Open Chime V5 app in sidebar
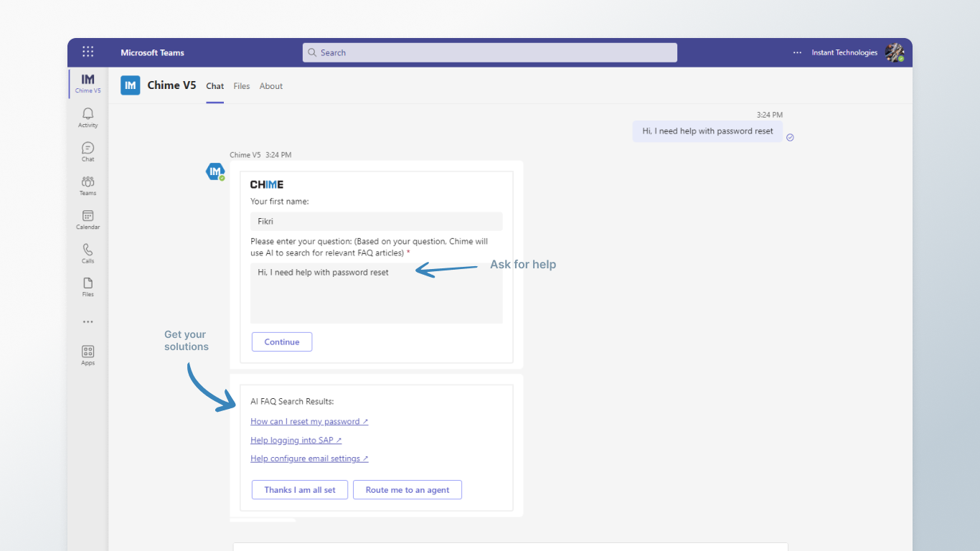 [88, 83]
